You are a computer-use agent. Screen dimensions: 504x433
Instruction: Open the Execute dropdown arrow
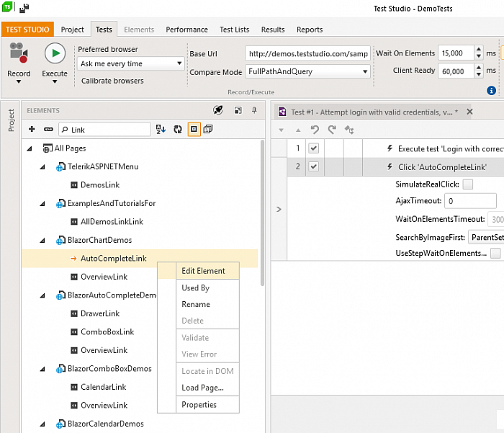pyautogui.click(x=55, y=81)
